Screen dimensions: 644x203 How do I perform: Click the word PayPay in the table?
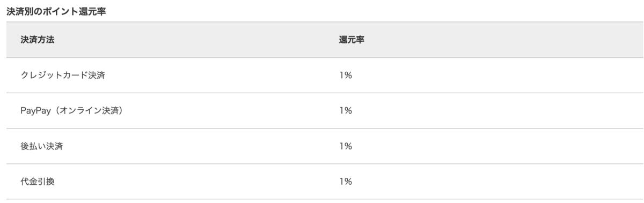(x=35, y=111)
